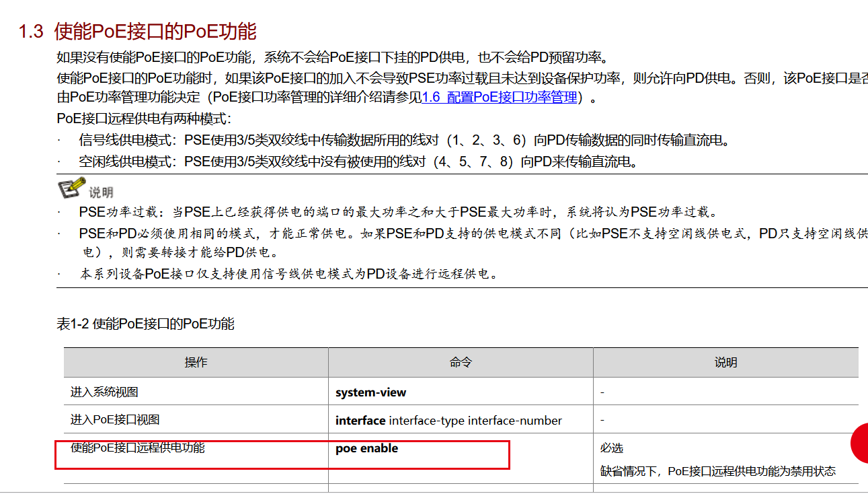Click the note pencil icon beside 说明

(72, 188)
